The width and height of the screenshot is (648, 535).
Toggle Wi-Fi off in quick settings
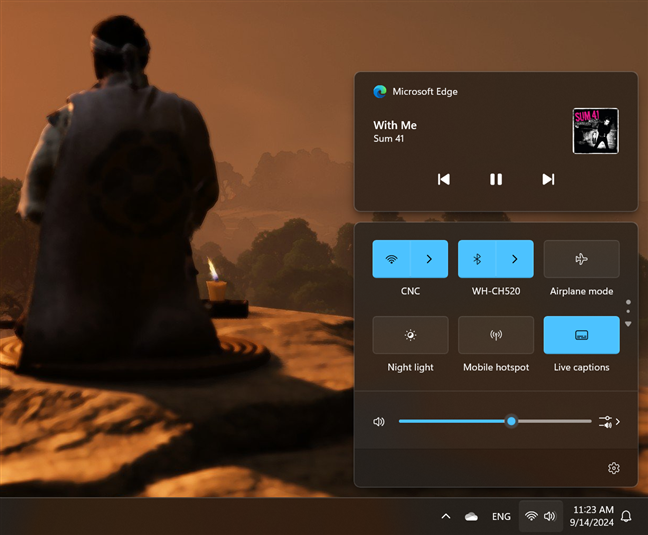pyautogui.click(x=391, y=259)
